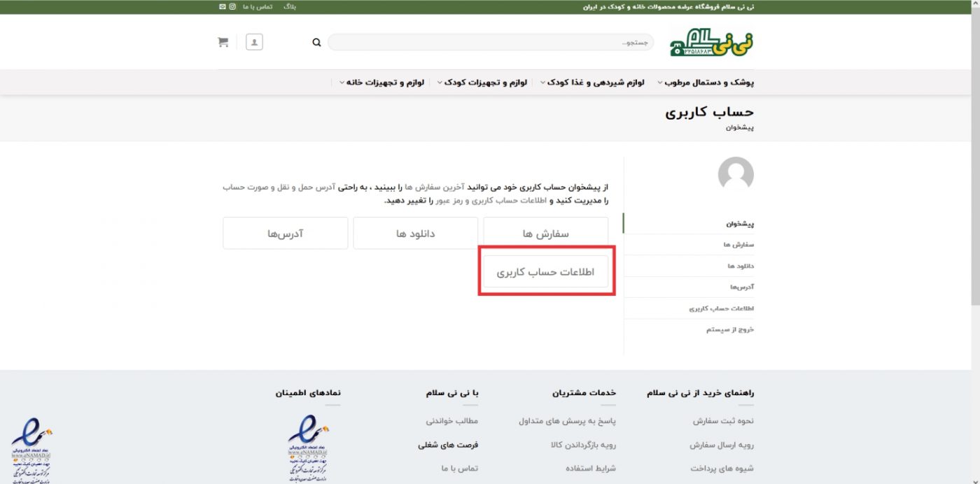Viewport: 980px width, 484px height.
Task: Click the اطلاعات حساب کاربری dashboard button
Action: [x=545, y=271]
